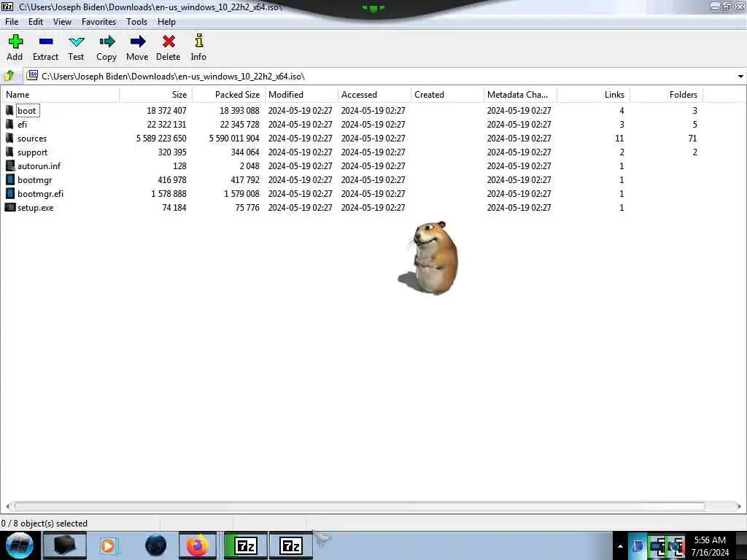Switch to the second 7z taskbar window
Screen dimensions: 747x560
click(290, 545)
